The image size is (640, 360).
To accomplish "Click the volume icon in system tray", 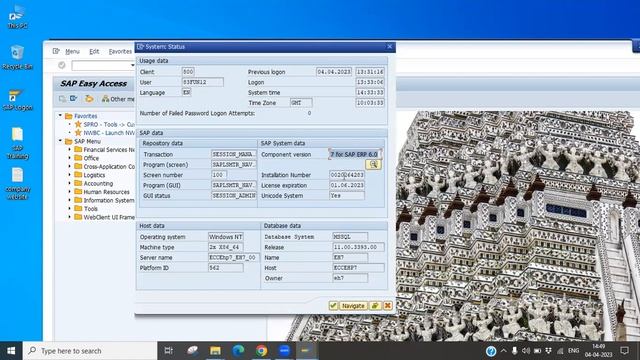I will click(526, 351).
